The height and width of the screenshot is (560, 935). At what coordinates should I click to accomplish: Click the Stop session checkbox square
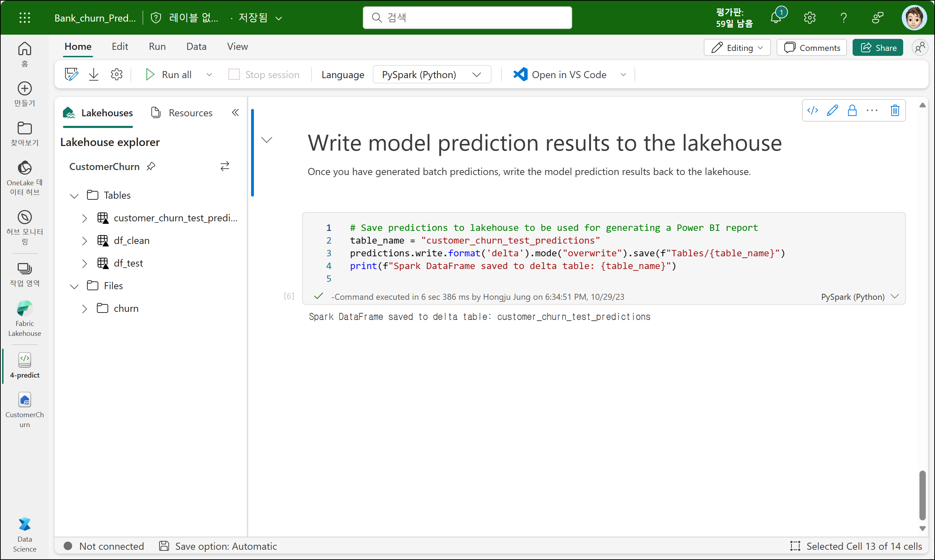234,75
